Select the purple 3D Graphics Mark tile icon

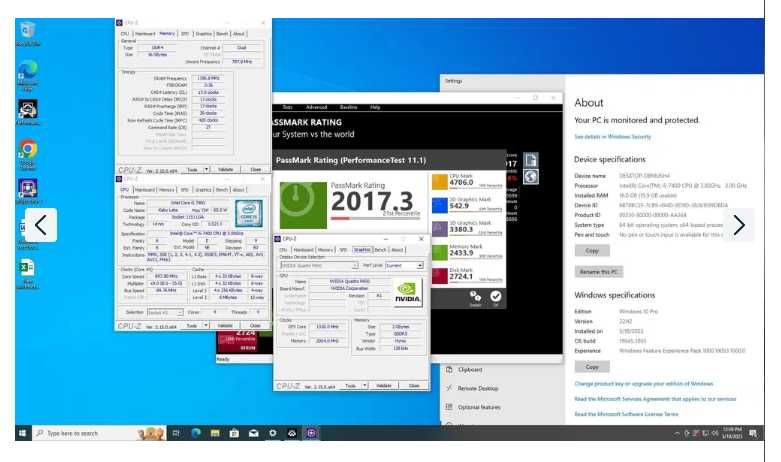tap(439, 229)
